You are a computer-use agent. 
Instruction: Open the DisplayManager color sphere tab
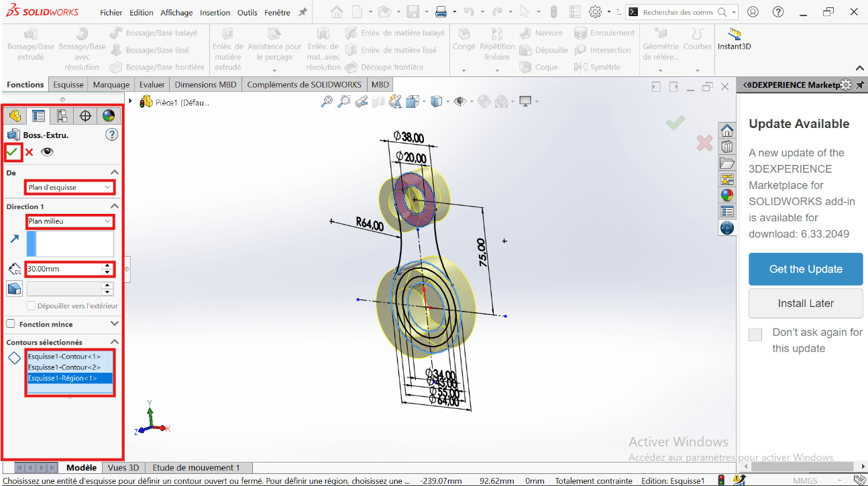coord(109,115)
